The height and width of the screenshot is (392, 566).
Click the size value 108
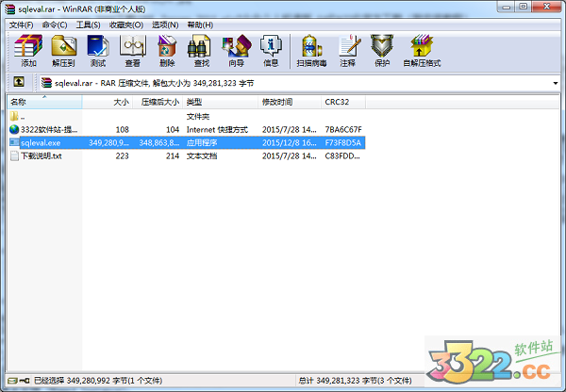tap(122, 129)
